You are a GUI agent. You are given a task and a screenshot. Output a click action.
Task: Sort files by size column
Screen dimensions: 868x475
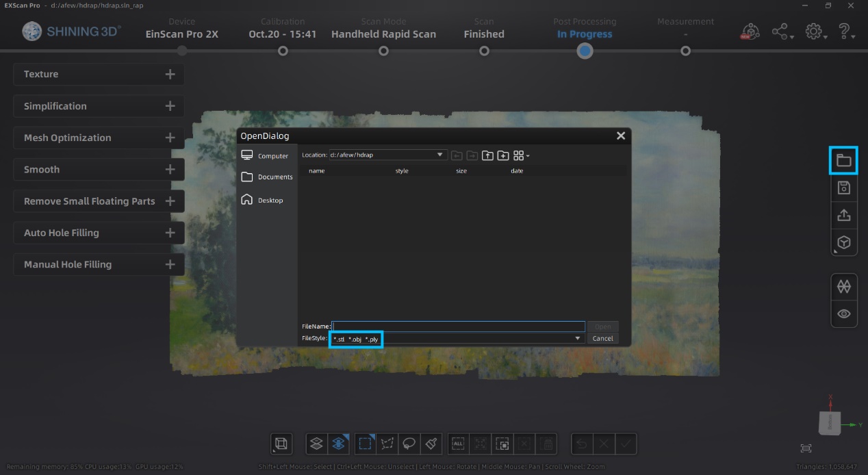pyautogui.click(x=461, y=170)
